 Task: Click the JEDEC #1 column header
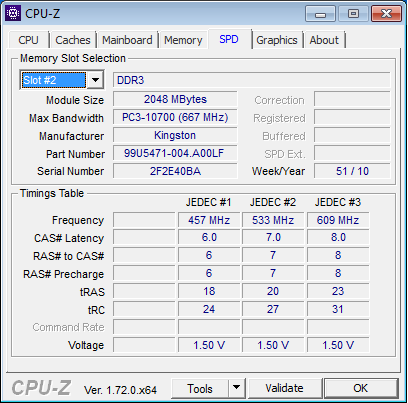point(208,202)
